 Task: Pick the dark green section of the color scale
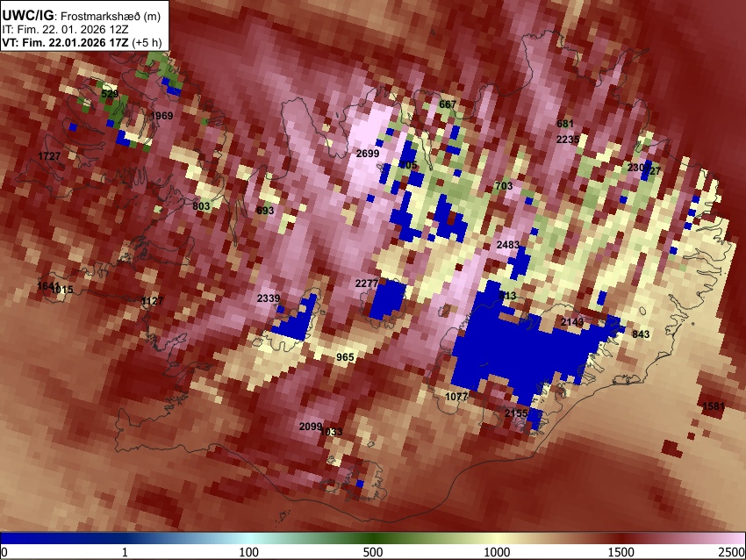click(x=373, y=538)
